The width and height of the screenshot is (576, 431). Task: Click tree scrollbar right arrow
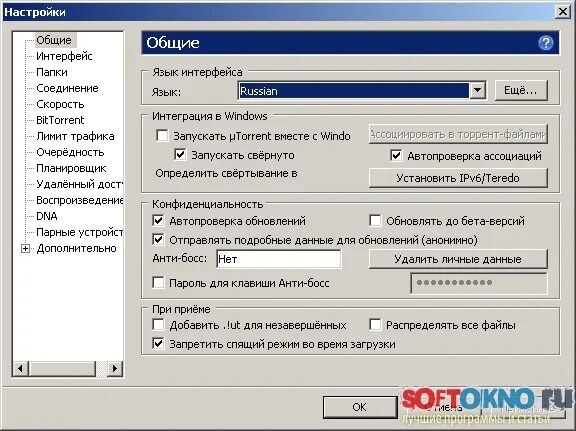115,368
